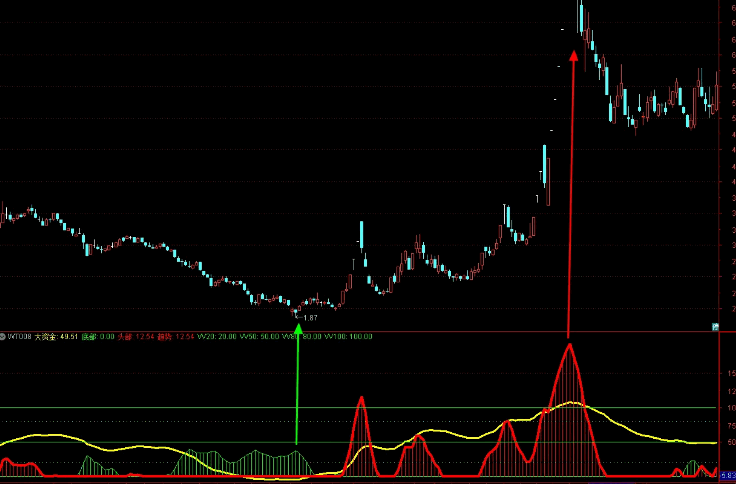Screen dimensions: 736x484
Task: Click the red 头部 12.54 value
Action: click(136, 337)
